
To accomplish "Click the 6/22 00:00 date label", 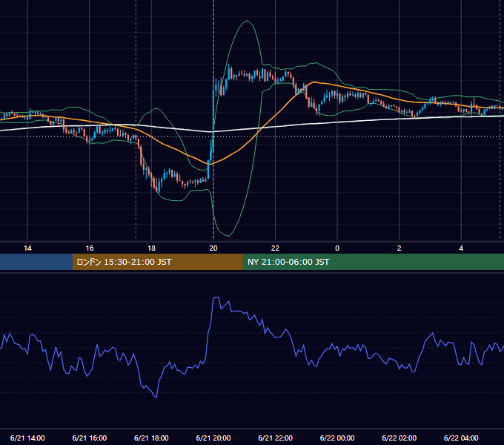I will click(x=337, y=438).
